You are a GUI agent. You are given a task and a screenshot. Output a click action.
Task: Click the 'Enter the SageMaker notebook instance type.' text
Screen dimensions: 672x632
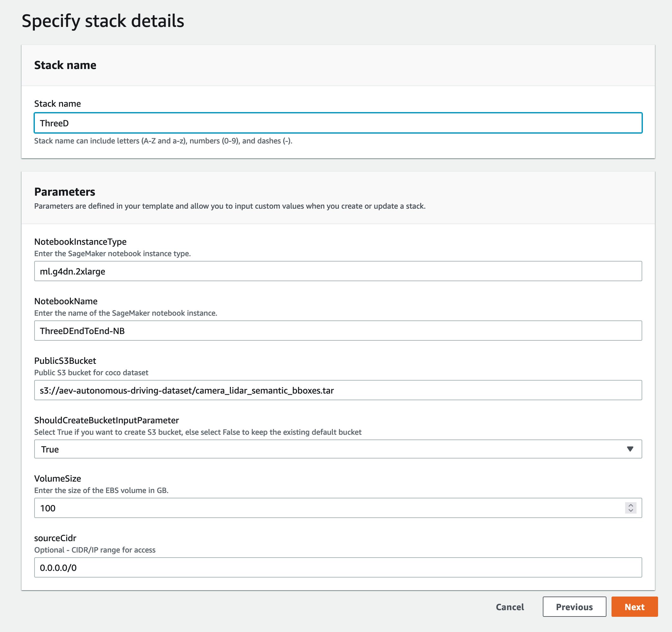[112, 254]
